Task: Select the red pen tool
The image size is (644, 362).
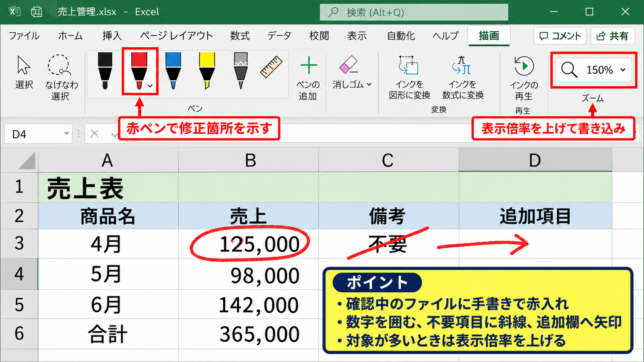Action: click(139, 71)
